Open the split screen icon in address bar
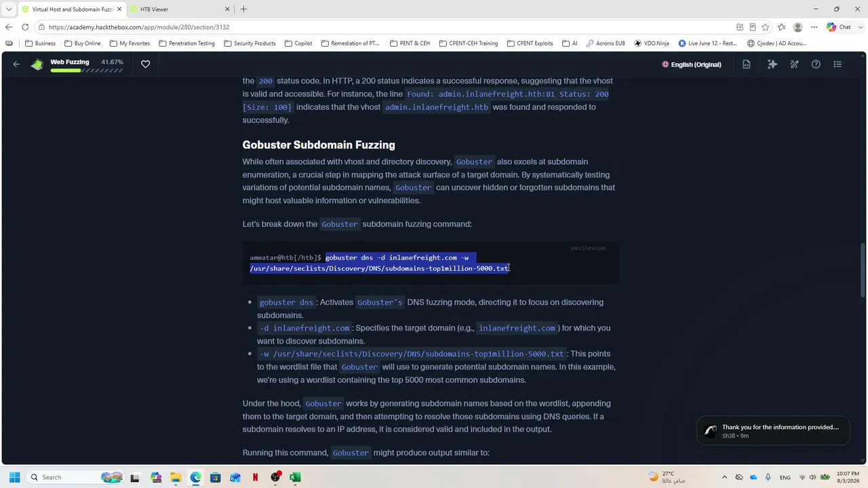Viewport: 868px width, 488px height. (x=740, y=27)
